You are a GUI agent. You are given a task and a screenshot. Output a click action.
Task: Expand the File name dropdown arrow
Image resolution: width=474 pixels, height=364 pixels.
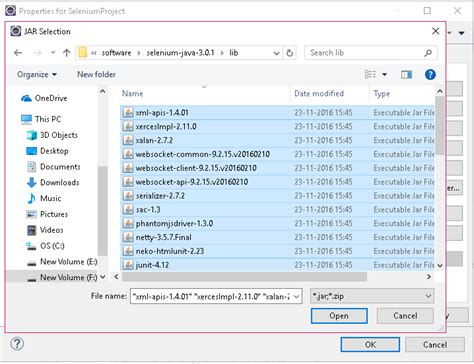click(297, 296)
